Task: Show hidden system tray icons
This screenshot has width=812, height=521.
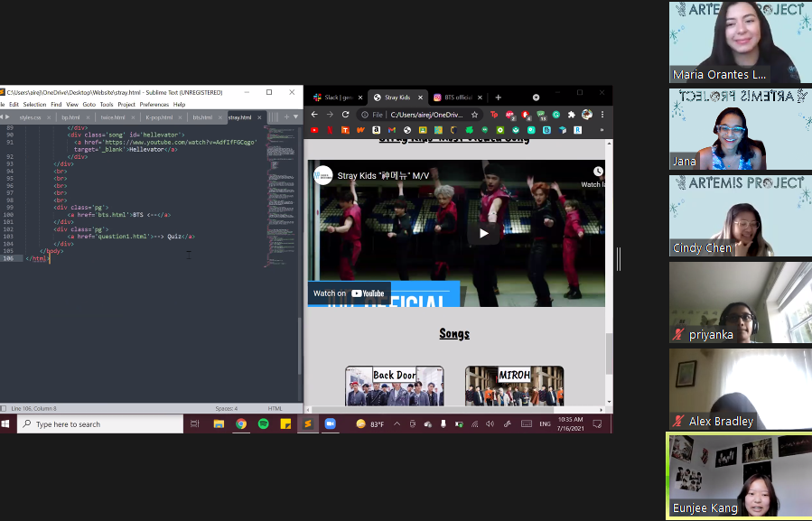Action: coord(395,423)
